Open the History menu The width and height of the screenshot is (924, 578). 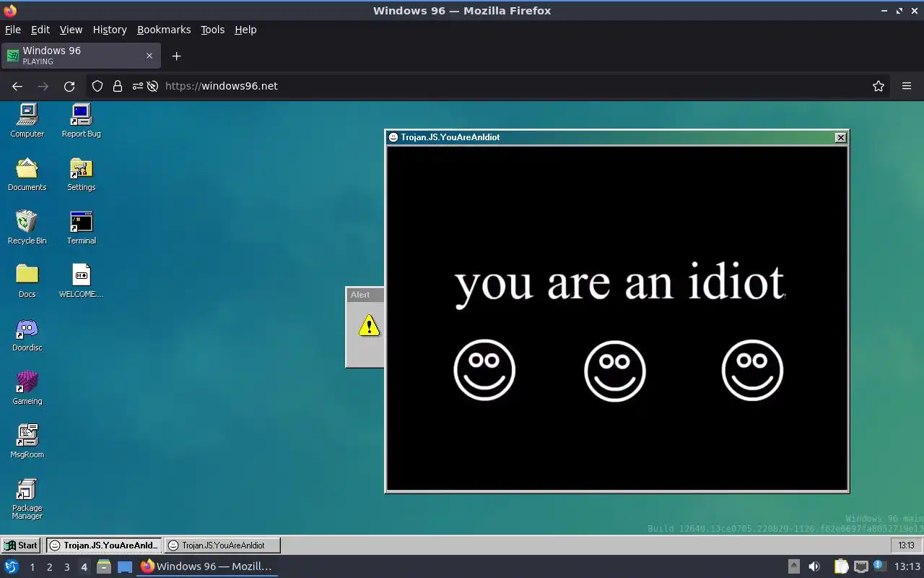[110, 30]
